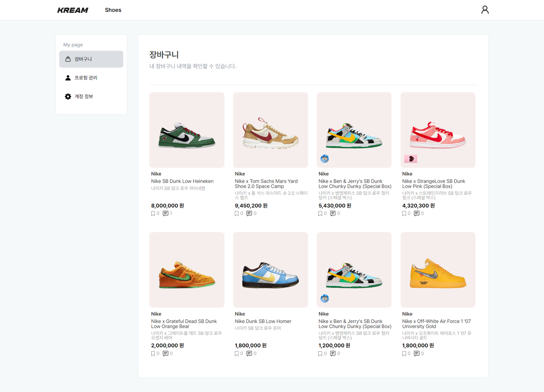
Task: Click Korean subtitle '나이키 SB 덩크 로우 호머'
Action: pos(258,328)
